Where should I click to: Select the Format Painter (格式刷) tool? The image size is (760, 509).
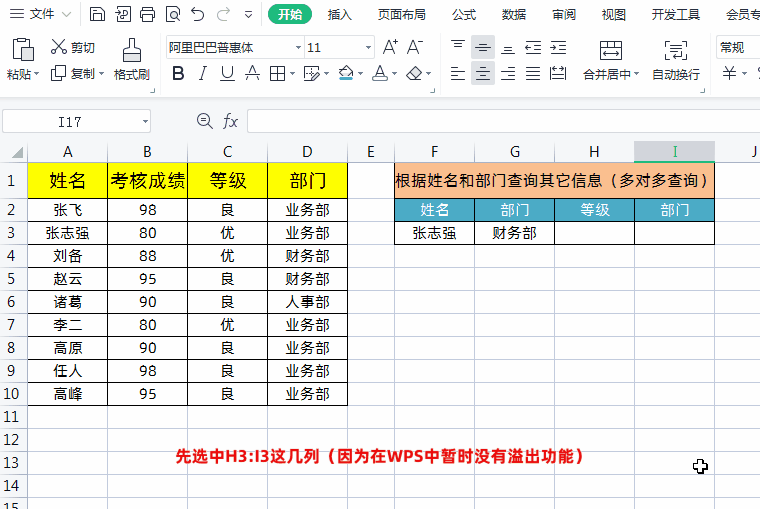tap(131, 59)
